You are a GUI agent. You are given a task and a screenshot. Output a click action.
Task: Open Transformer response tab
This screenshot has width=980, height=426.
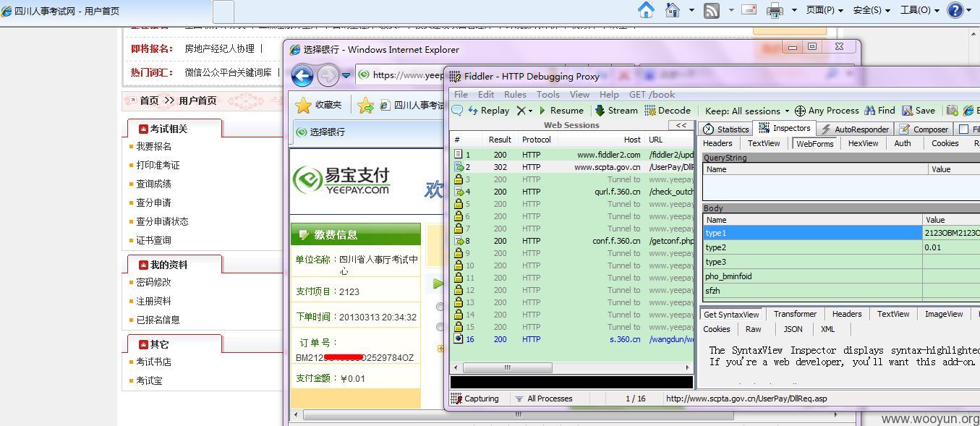point(795,314)
